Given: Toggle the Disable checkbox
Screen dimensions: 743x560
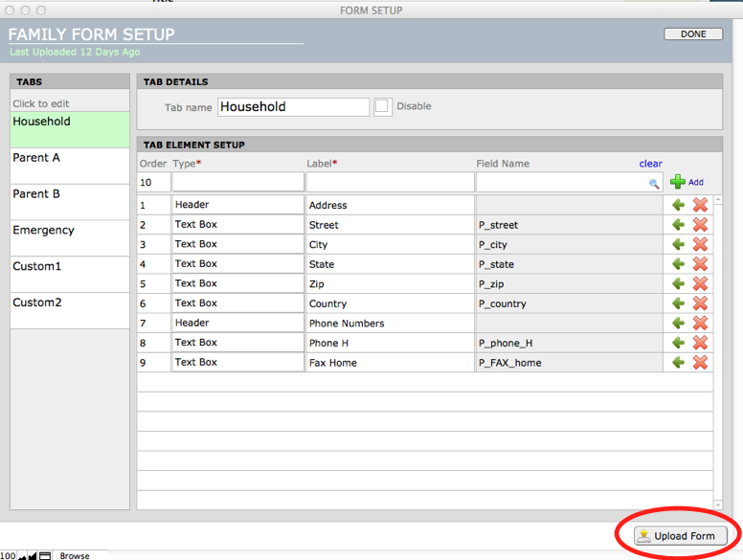Looking at the screenshot, I should click(x=382, y=106).
